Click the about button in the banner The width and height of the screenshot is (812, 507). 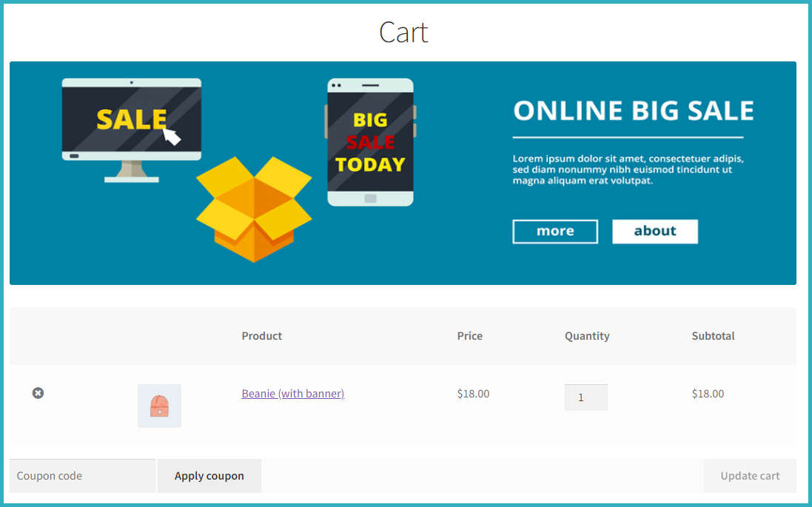[654, 231]
